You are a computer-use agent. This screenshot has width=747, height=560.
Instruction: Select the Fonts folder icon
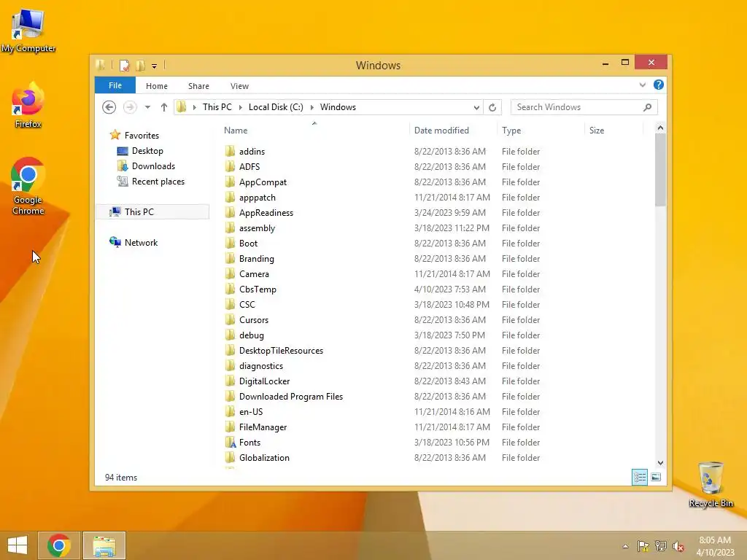(230, 443)
